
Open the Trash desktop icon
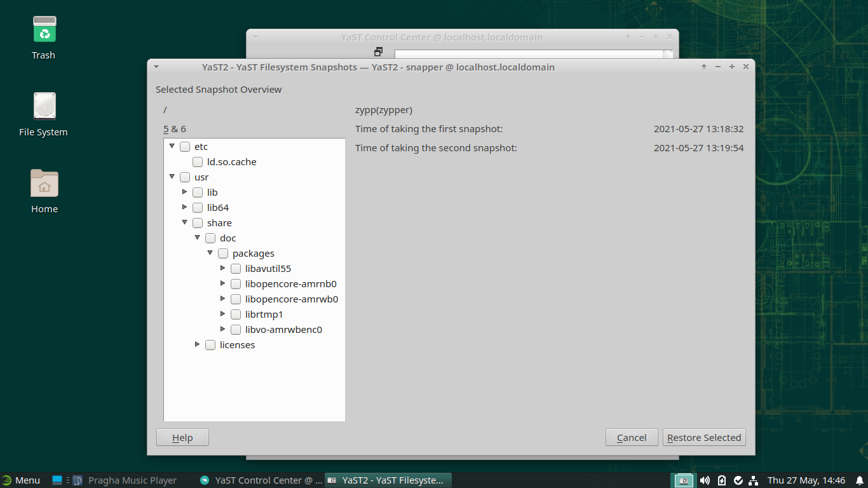tap(44, 30)
